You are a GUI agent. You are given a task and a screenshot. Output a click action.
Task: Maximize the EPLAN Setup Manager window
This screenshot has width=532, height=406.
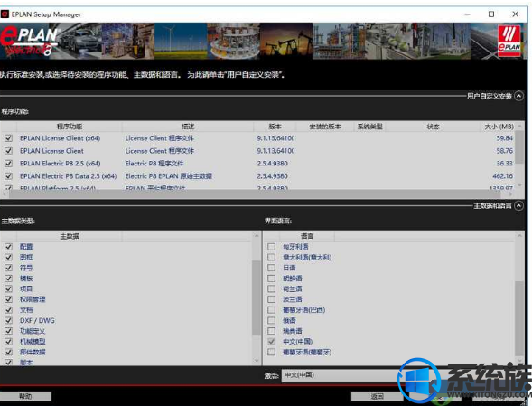[491, 14]
